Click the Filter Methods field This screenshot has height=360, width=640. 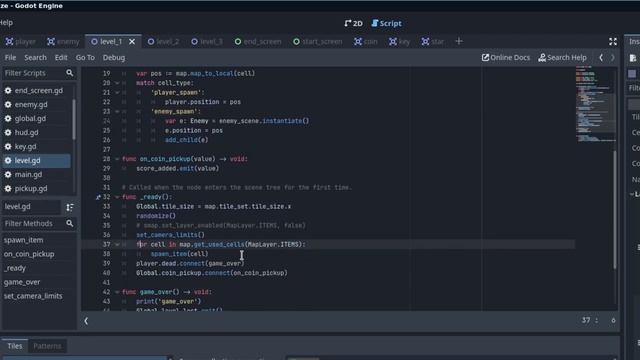39,223
